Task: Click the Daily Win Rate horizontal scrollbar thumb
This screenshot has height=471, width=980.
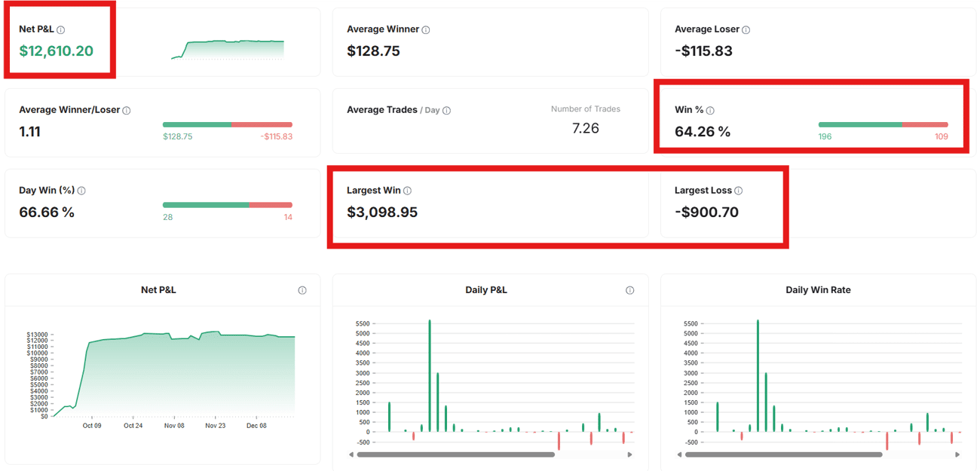Action: coord(783,454)
